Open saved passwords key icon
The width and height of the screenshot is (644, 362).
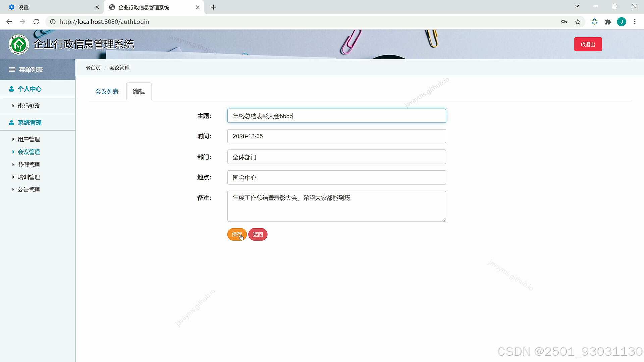coord(564,22)
